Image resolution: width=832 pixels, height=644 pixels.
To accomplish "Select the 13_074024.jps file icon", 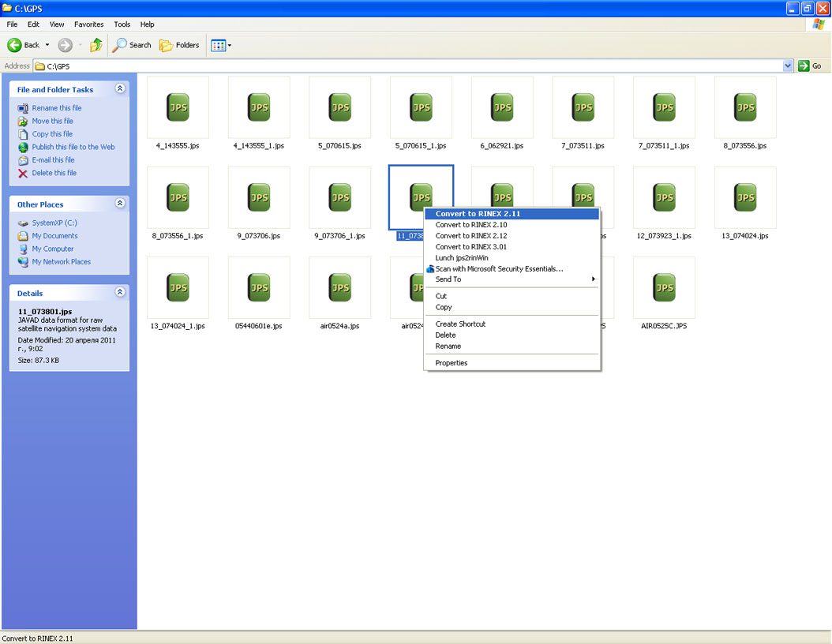I will pos(745,197).
